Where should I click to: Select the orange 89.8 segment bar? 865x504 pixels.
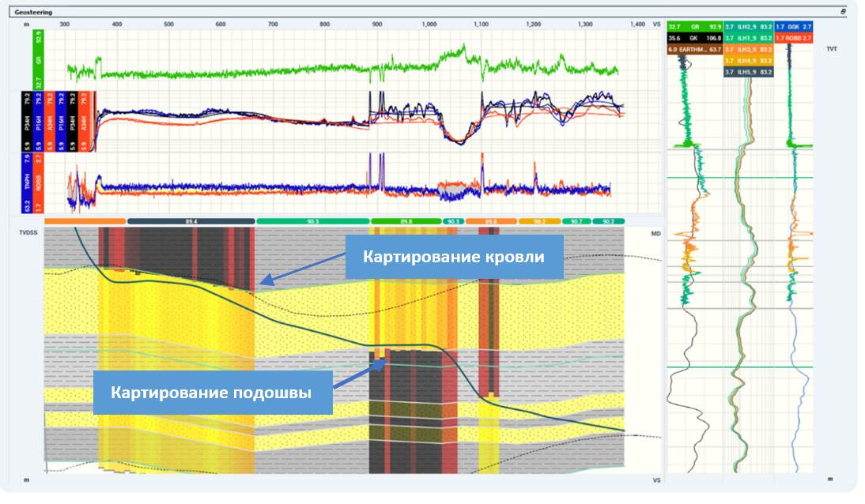pos(491,221)
